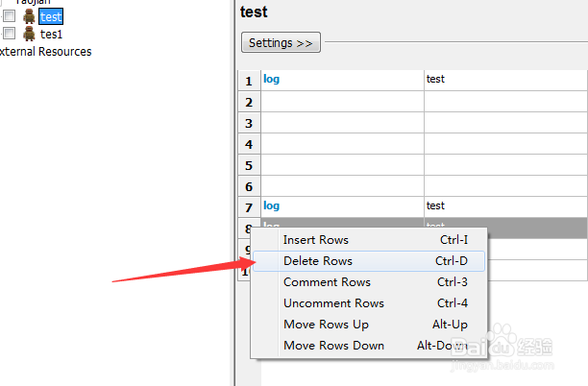Click the robot icon beside tes1
Viewport: 588px width, 386px height.
pos(29,35)
